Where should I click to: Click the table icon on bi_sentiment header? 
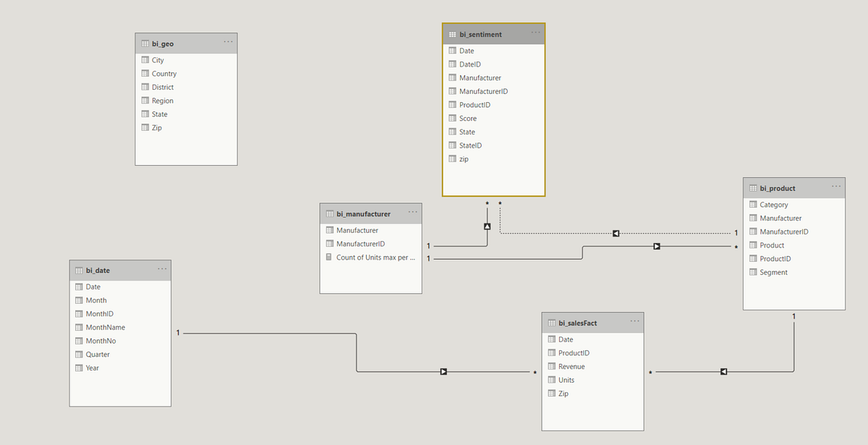(452, 34)
